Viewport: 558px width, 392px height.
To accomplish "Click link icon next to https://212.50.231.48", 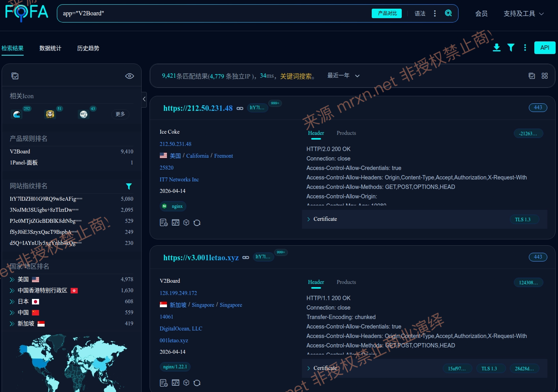I will pyautogui.click(x=240, y=108).
